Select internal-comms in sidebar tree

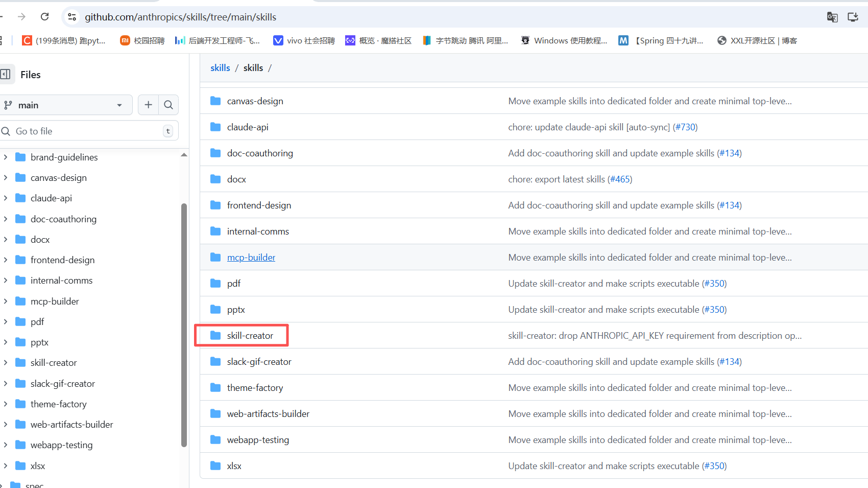[61, 280]
